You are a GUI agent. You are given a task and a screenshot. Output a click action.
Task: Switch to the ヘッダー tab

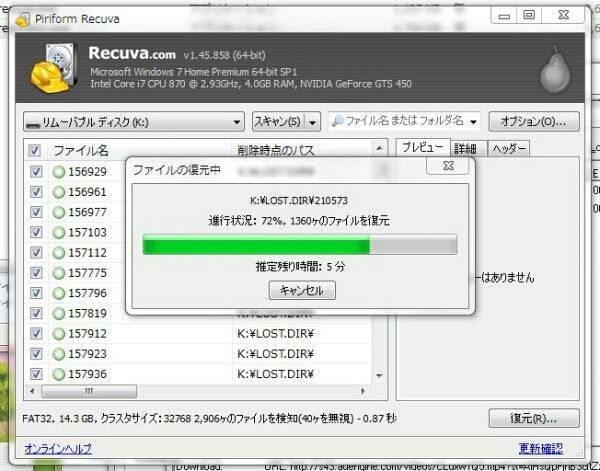coord(509,148)
